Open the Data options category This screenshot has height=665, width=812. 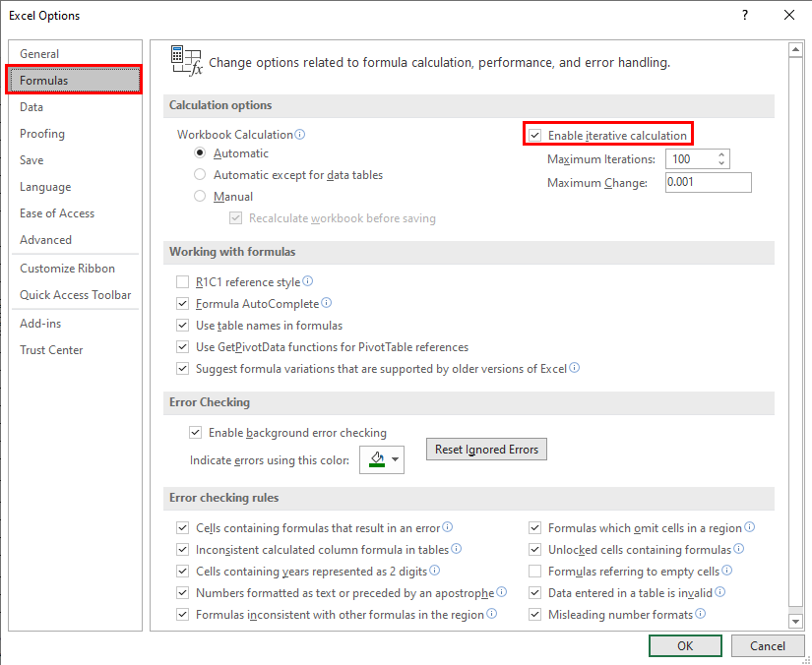coord(75,107)
